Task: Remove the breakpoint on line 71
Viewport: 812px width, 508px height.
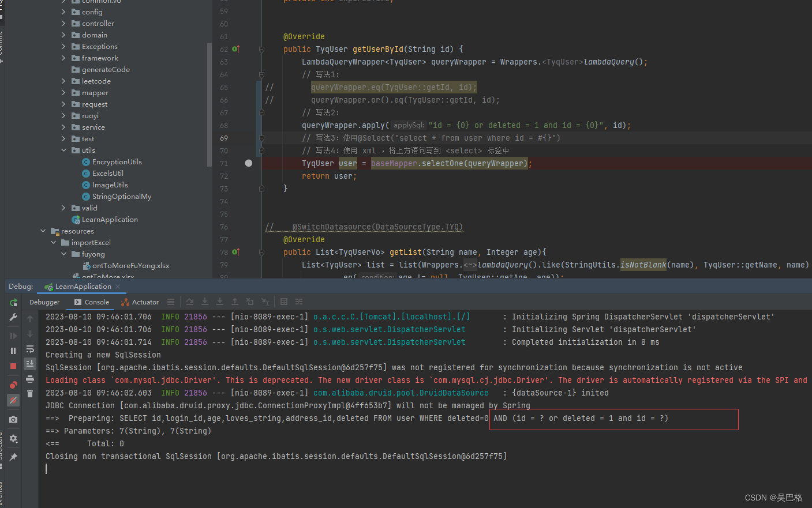Action: click(249, 163)
